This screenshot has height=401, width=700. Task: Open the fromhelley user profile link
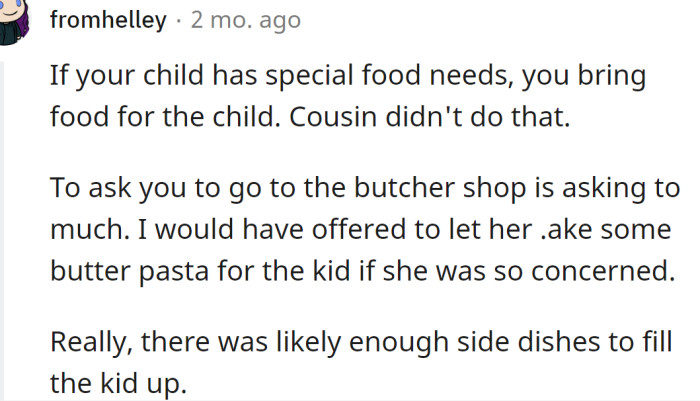click(108, 20)
